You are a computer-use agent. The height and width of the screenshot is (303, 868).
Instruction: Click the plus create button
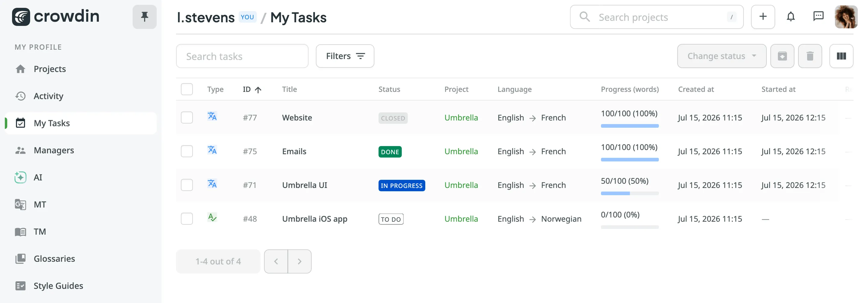[x=763, y=17]
